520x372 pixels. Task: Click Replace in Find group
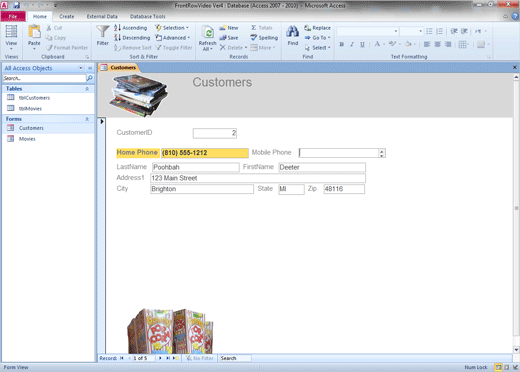point(317,28)
